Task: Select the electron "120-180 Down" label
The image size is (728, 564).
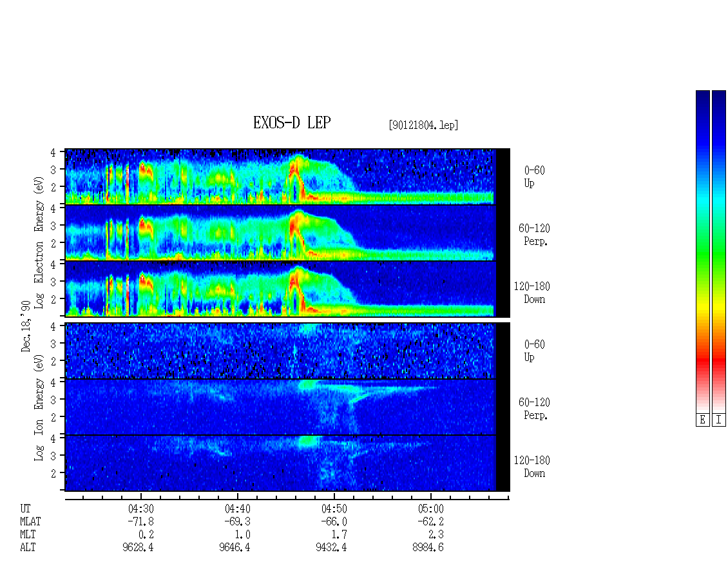Action: tap(532, 293)
